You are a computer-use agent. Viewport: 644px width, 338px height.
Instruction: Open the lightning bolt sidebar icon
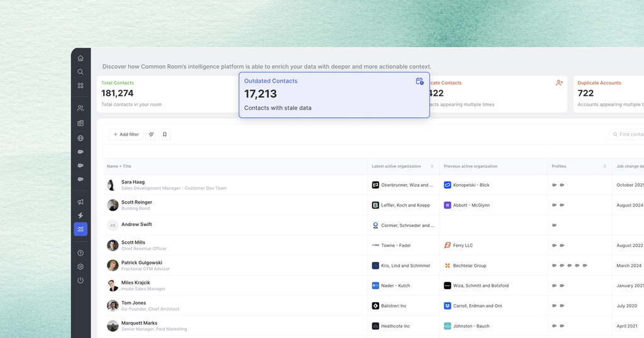point(80,215)
